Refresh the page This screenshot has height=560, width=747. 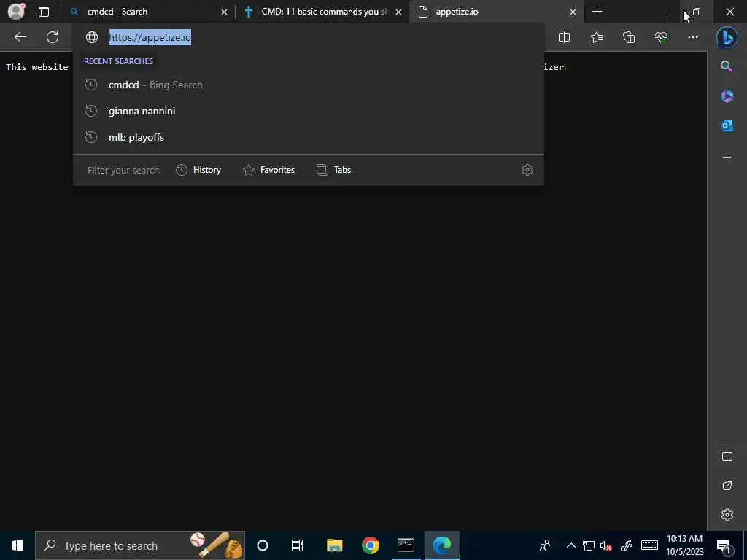(x=53, y=37)
